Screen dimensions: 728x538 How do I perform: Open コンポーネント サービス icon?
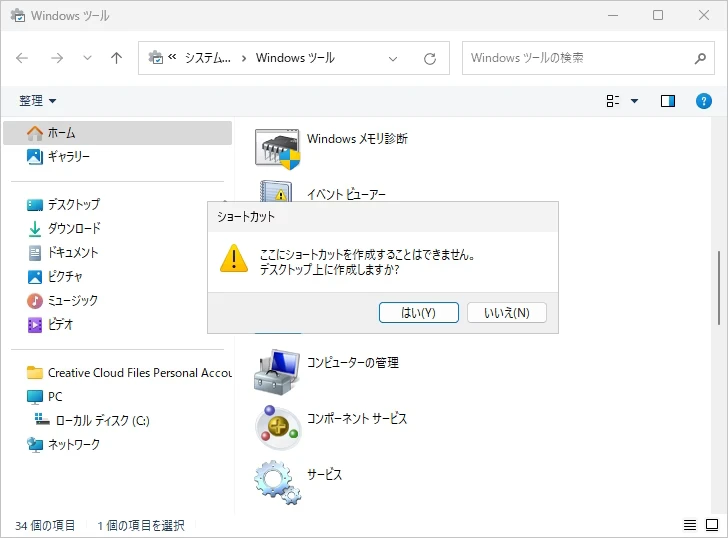(x=277, y=426)
